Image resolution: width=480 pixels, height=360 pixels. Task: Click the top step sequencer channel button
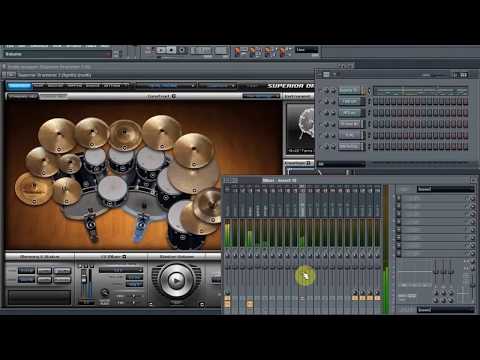tap(350, 90)
